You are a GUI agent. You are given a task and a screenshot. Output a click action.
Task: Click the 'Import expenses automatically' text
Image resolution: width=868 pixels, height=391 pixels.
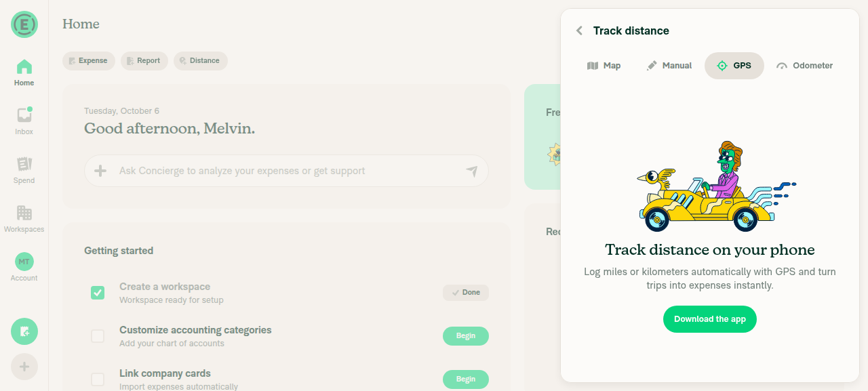click(x=178, y=387)
